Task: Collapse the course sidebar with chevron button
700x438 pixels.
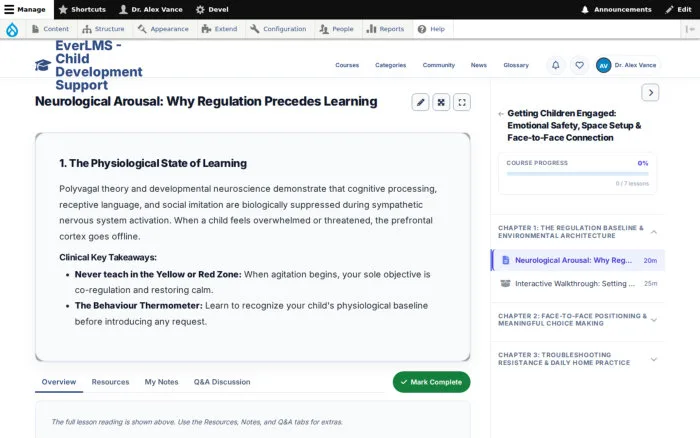Action: pyautogui.click(x=650, y=92)
